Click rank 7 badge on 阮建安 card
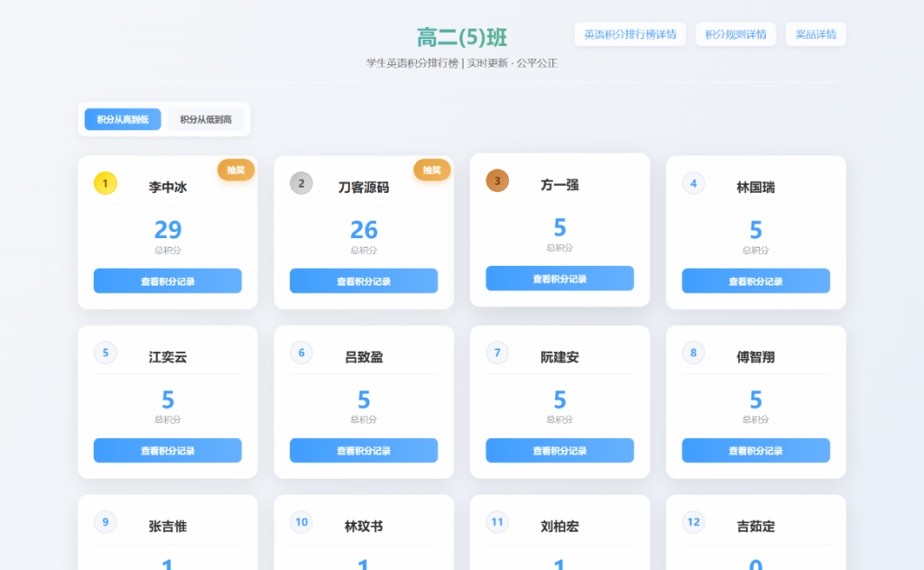The height and width of the screenshot is (570, 924). click(x=497, y=353)
